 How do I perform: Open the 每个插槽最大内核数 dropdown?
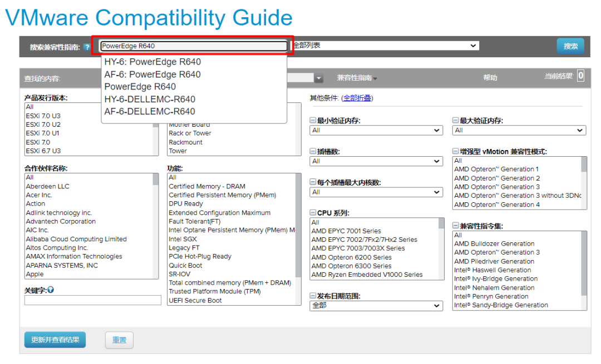tap(376, 192)
